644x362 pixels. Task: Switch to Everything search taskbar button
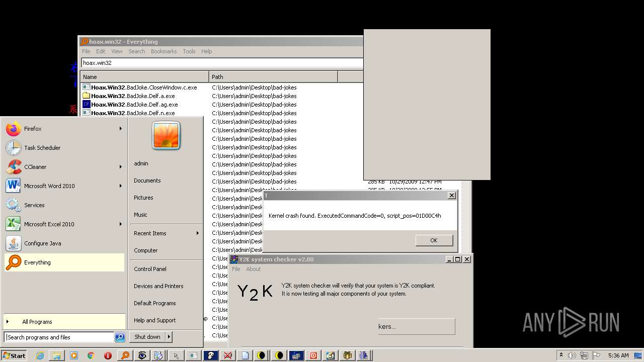click(x=125, y=355)
